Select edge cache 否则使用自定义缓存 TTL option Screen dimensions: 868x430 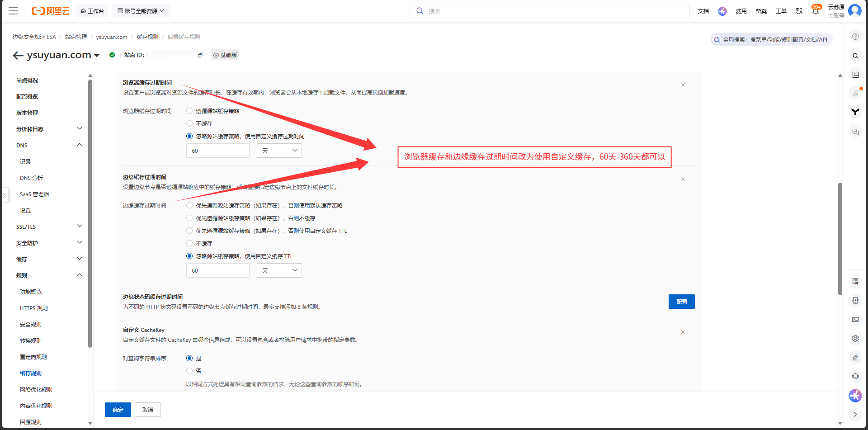(189, 231)
